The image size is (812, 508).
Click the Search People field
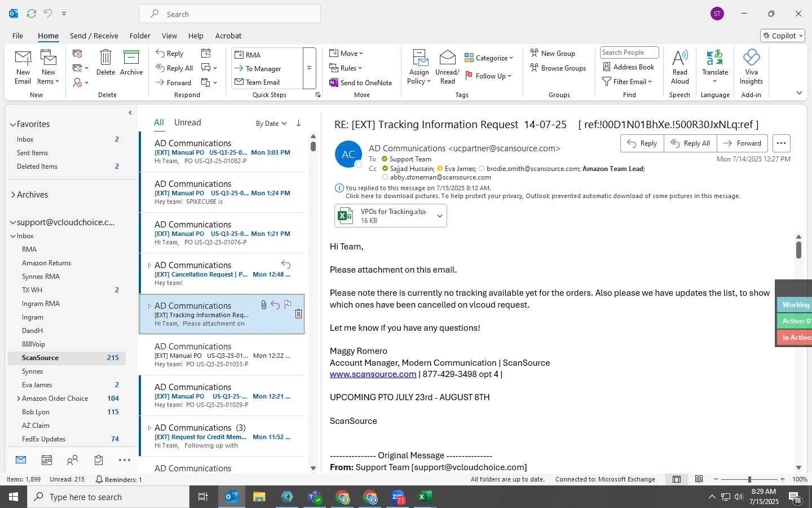pos(629,52)
